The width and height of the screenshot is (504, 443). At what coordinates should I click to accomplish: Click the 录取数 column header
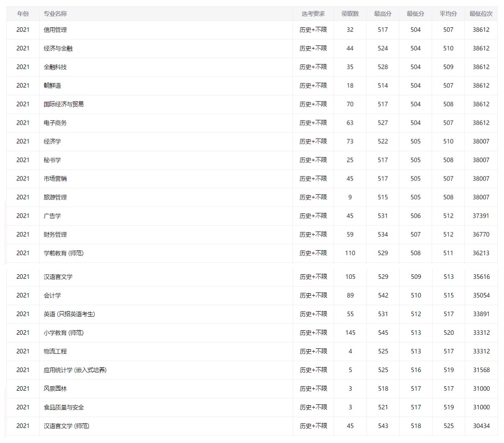tap(350, 14)
